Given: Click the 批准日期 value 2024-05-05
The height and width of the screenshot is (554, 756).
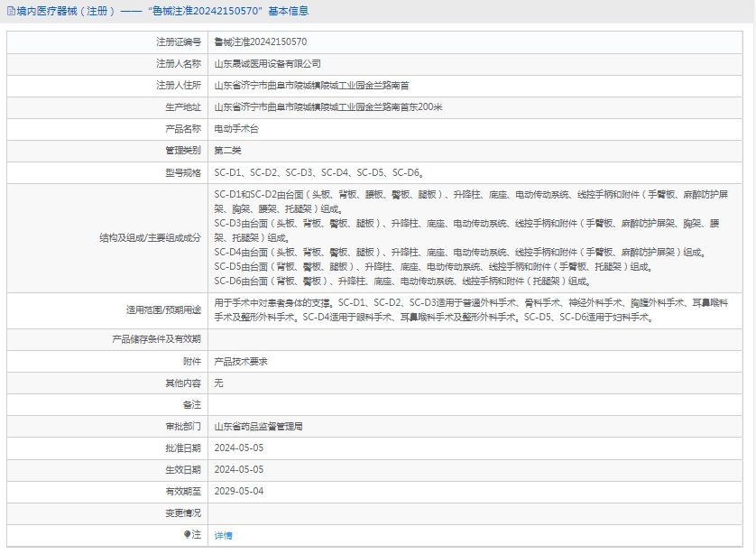Looking at the screenshot, I should pyautogui.click(x=238, y=448).
